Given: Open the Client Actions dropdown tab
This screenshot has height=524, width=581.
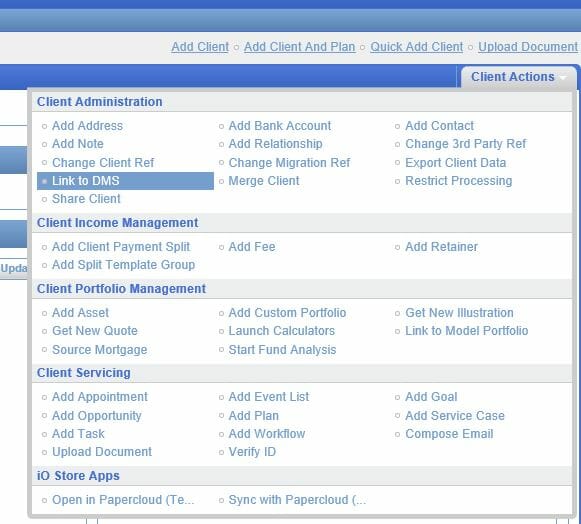Looking at the screenshot, I should coord(518,77).
